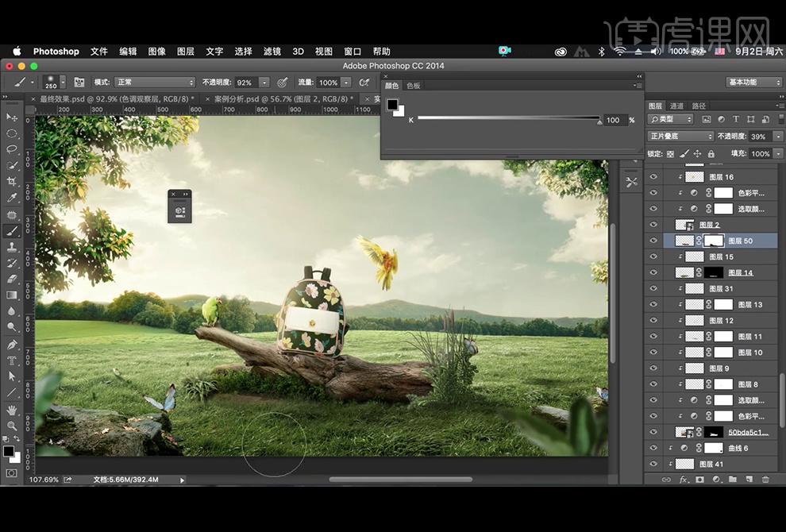Open the brush 模式 blending dropdown
This screenshot has height=532, width=786.
point(154,83)
